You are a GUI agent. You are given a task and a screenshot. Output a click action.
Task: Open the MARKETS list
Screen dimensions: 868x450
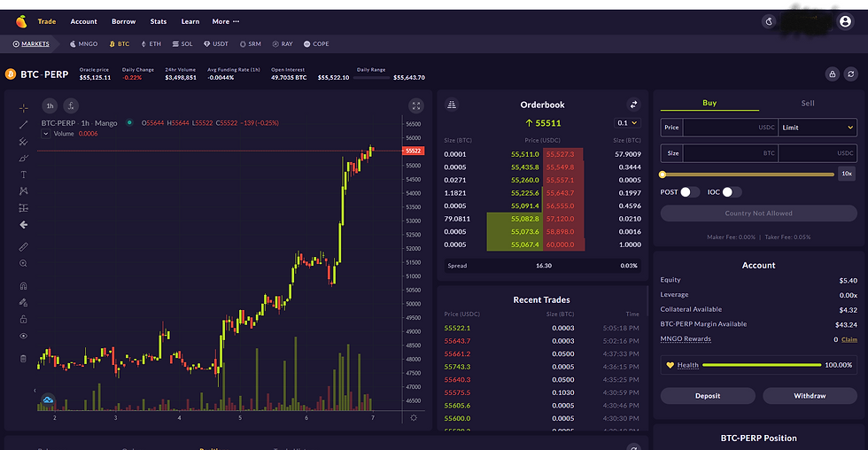[x=31, y=43]
